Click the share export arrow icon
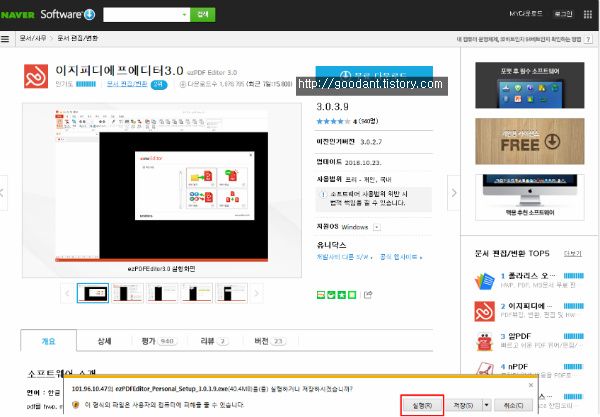 [368, 295]
